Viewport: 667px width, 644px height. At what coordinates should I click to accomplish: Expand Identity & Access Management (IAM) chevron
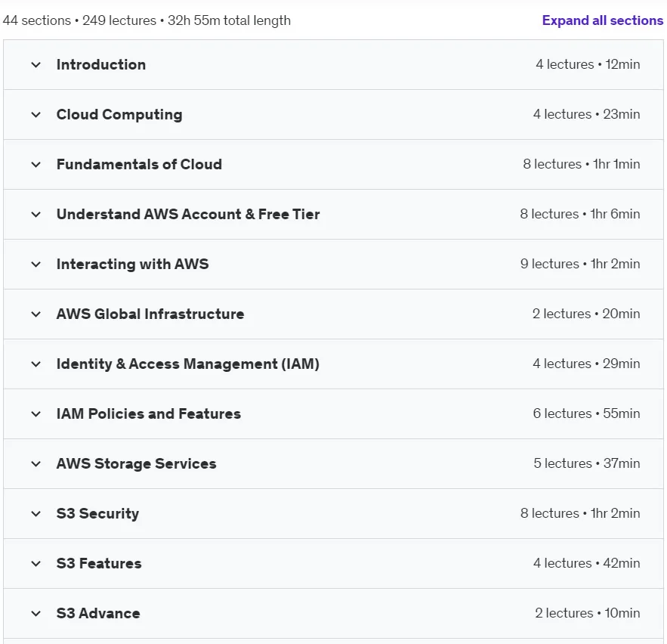(36, 364)
